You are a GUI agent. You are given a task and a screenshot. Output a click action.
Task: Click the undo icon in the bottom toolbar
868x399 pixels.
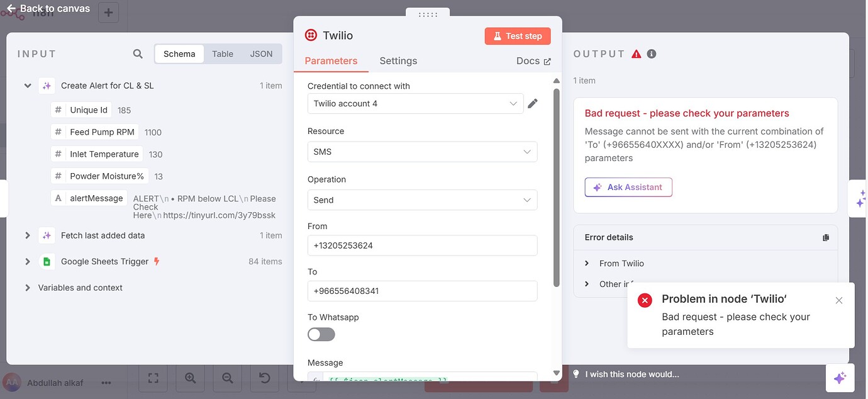coord(264,378)
